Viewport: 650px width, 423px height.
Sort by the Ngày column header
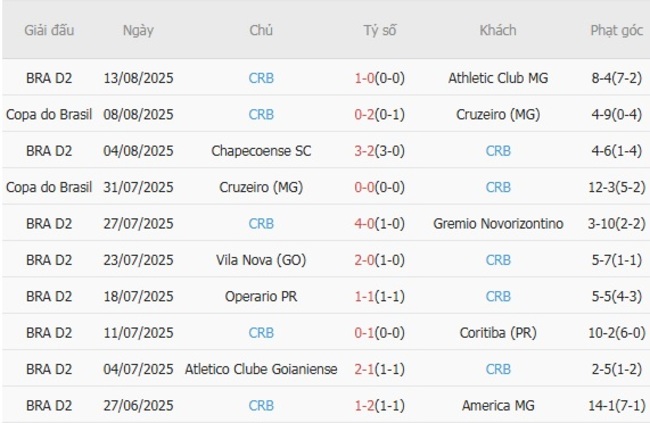[138, 30]
